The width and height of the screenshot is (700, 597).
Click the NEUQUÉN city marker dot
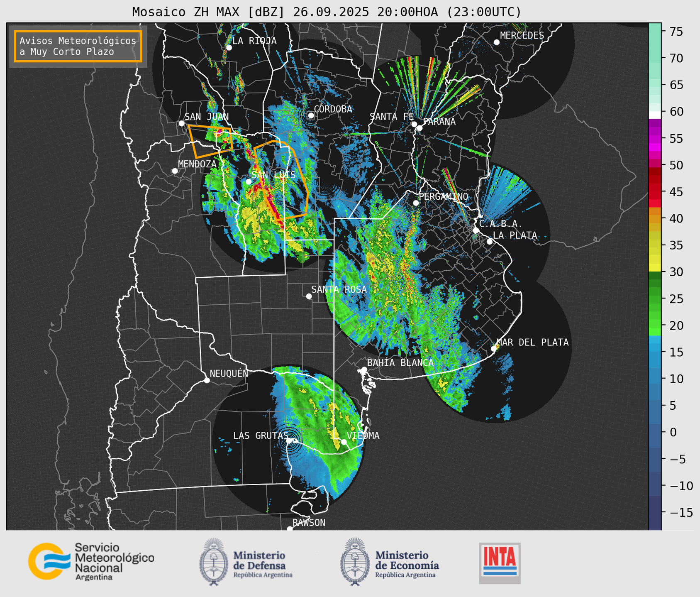click(207, 380)
